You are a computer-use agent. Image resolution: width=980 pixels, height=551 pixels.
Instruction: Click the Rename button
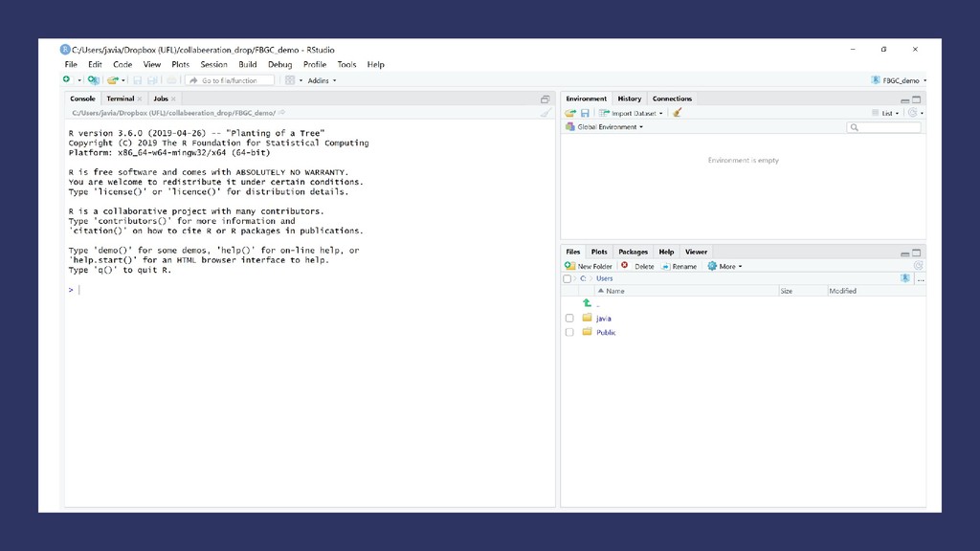[x=679, y=266]
